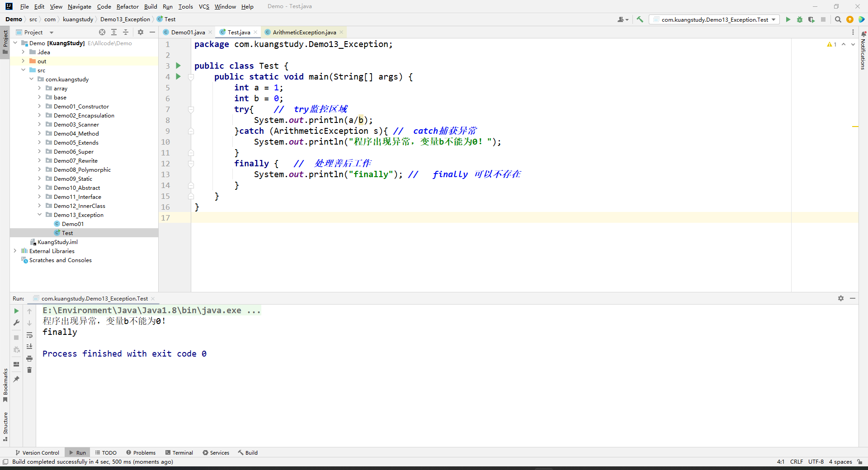Start debugging with the green bug icon
Image resolution: width=868 pixels, height=470 pixels.
(x=800, y=19)
